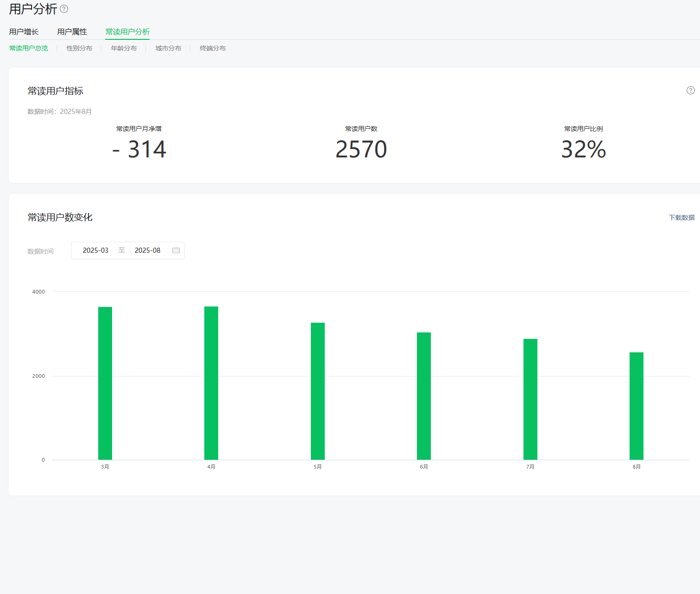The width and height of the screenshot is (700, 594).
Task: Click help icon next to 用户分析 title
Action: [64, 9]
